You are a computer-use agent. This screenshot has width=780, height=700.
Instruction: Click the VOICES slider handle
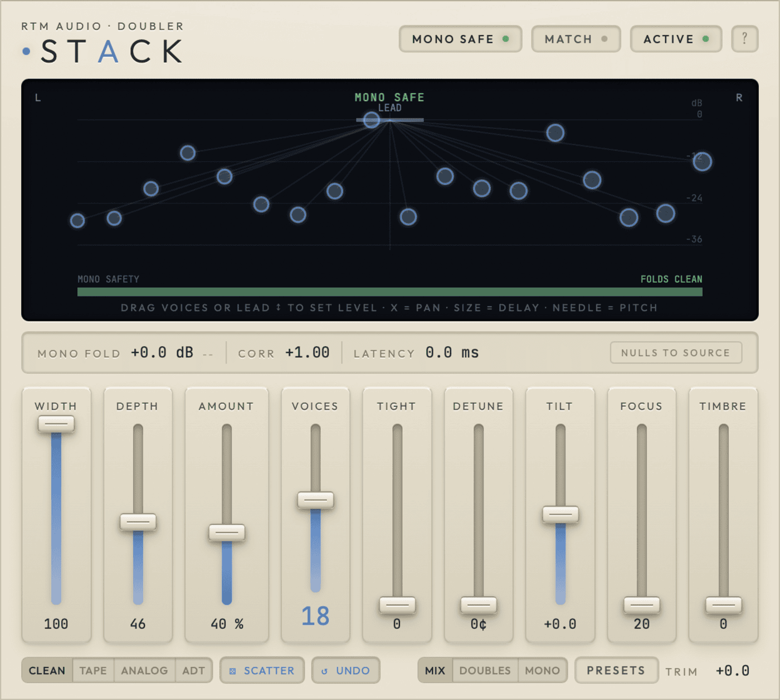315,500
